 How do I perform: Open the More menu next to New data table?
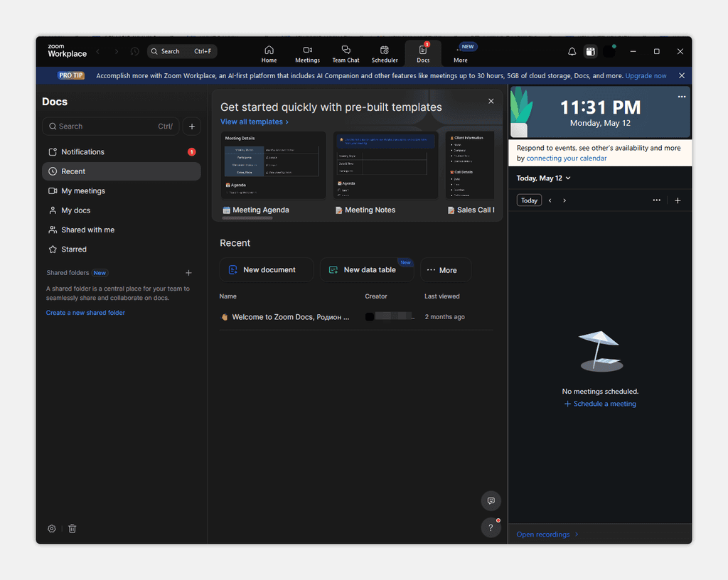[445, 269]
